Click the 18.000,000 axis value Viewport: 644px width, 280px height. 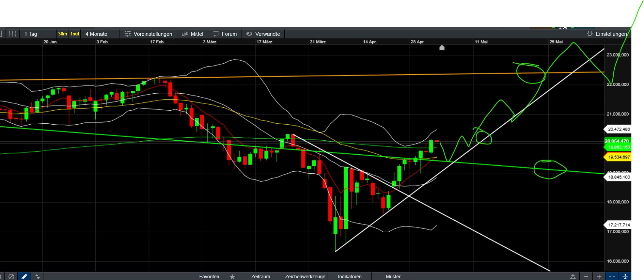click(x=618, y=202)
